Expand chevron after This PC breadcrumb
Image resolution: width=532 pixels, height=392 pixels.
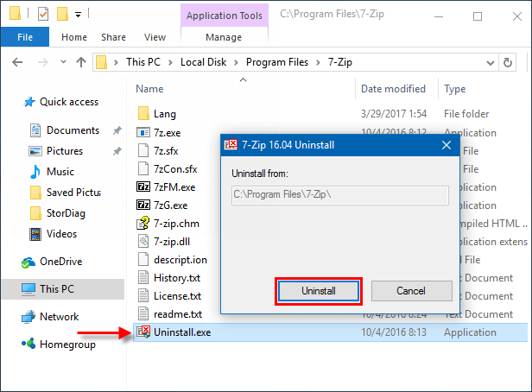(170, 63)
